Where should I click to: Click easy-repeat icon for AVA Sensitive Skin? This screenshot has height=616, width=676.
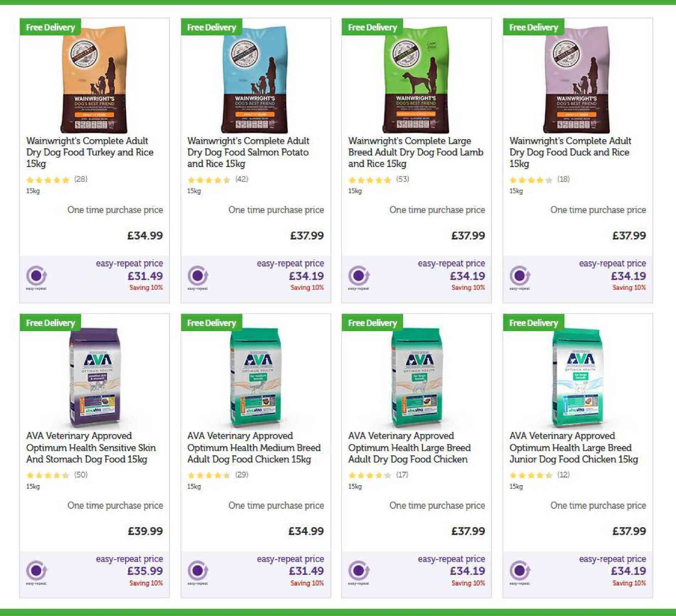tap(37, 571)
